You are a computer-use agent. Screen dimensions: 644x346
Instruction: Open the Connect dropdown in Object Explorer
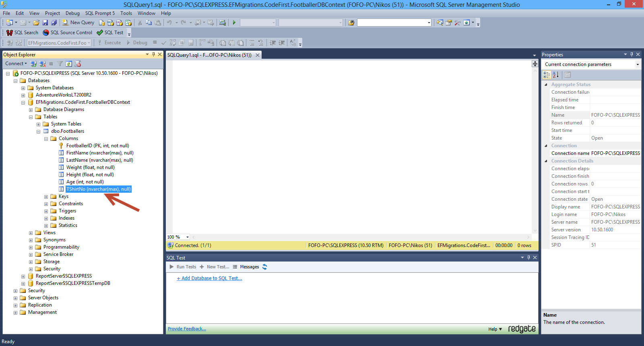tap(16, 64)
